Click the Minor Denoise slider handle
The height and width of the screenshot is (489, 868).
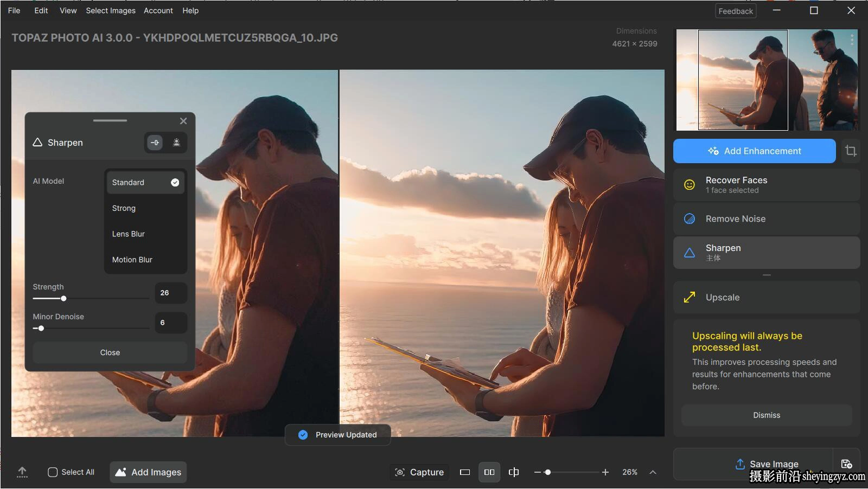coord(41,328)
